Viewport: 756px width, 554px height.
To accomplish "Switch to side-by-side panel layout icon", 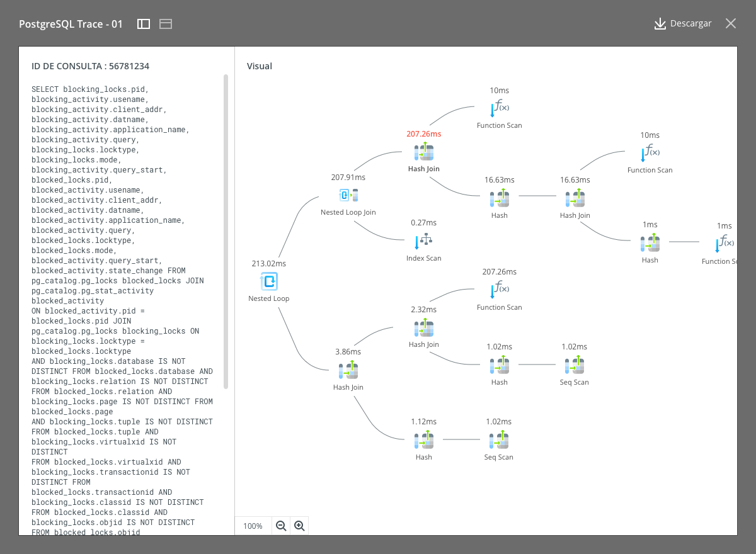I will (x=144, y=24).
